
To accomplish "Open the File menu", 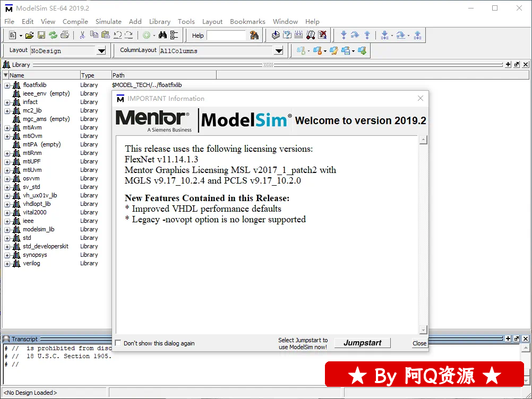I will (x=9, y=21).
